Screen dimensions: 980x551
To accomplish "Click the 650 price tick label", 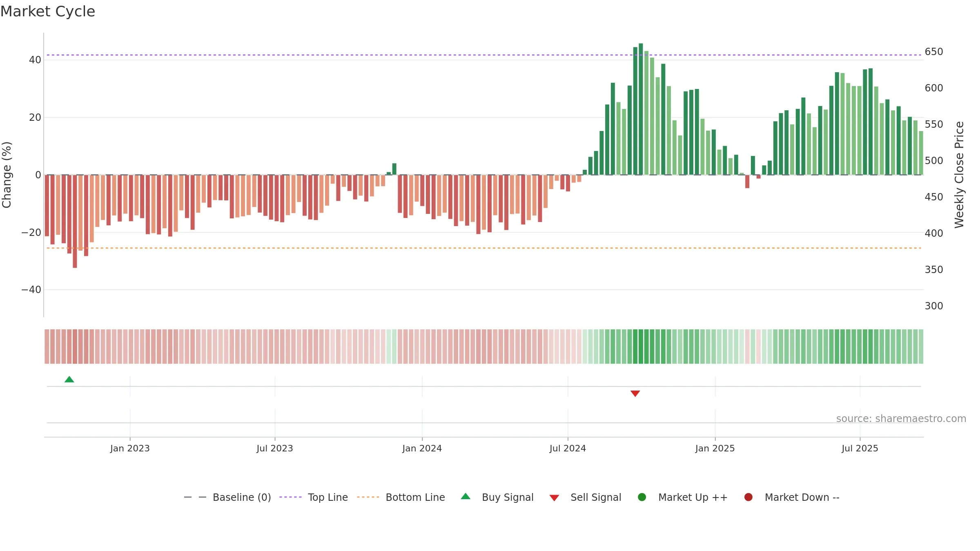I will coord(934,52).
